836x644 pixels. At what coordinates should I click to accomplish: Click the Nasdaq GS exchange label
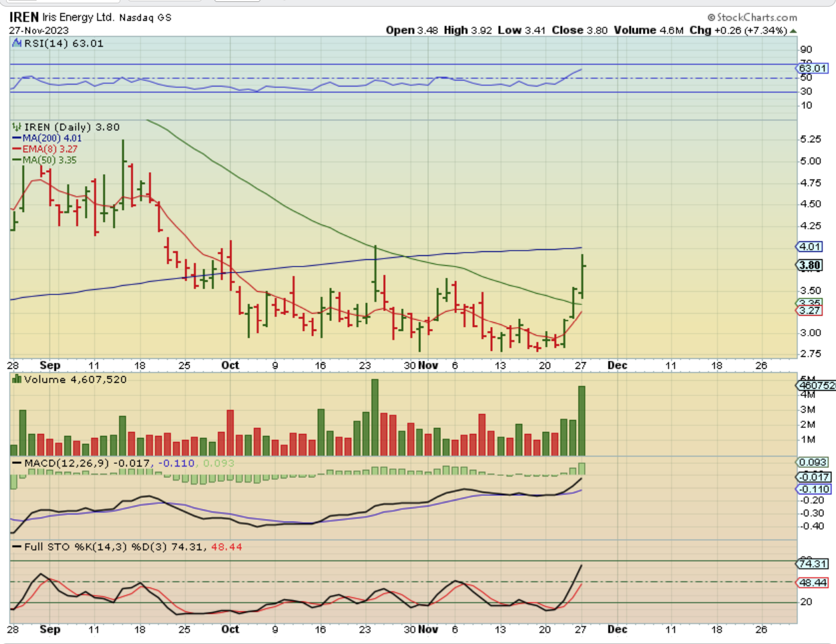pos(145,18)
